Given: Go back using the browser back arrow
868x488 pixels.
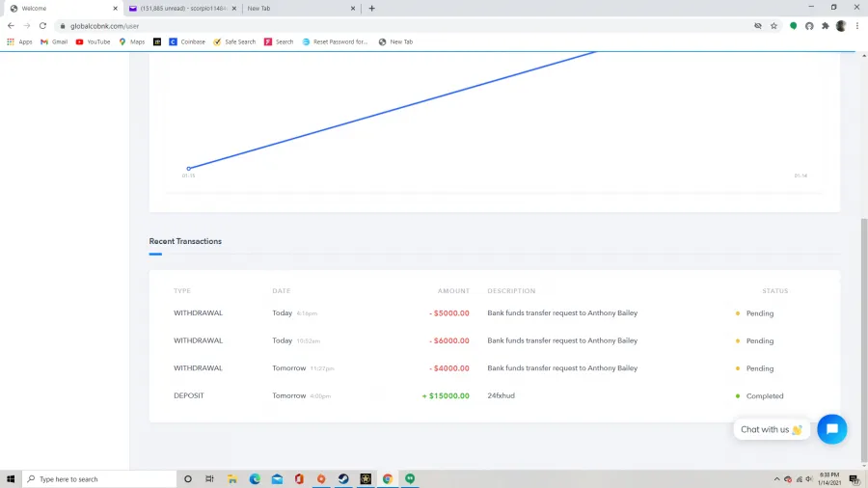Looking at the screenshot, I should [x=12, y=26].
